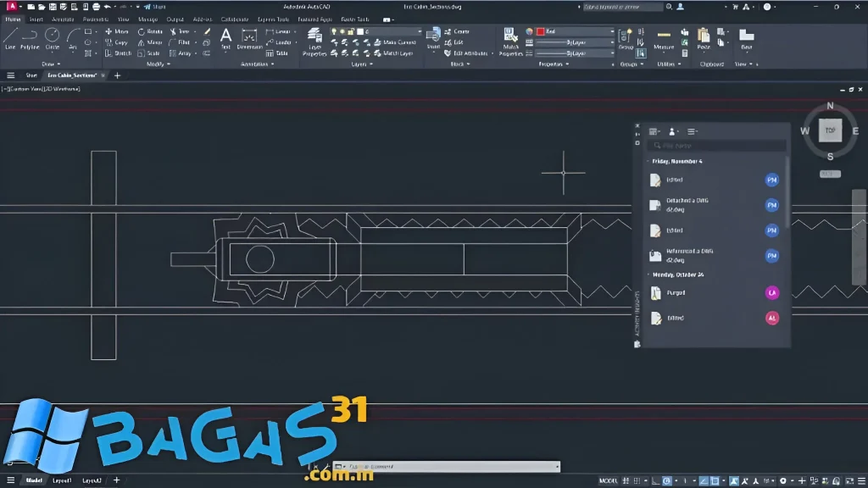Expand the Layers panel

coord(362,64)
